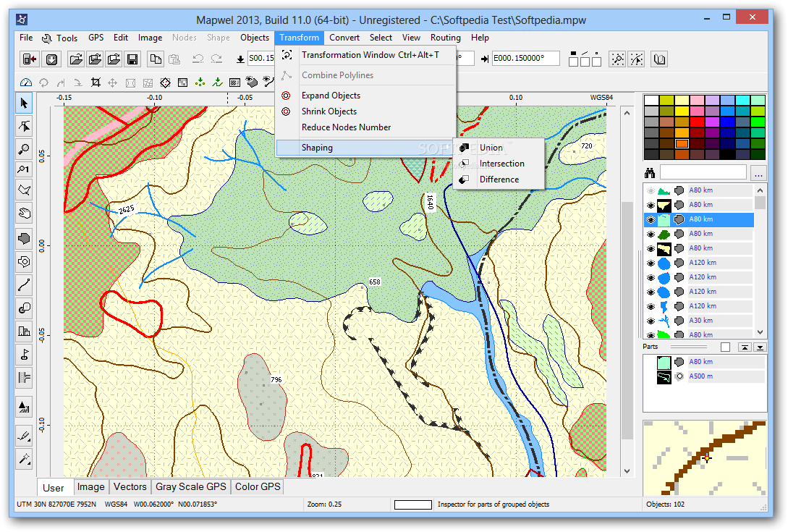
Task: Click the download-to-device toolbar icon
Action: [51, 59]
